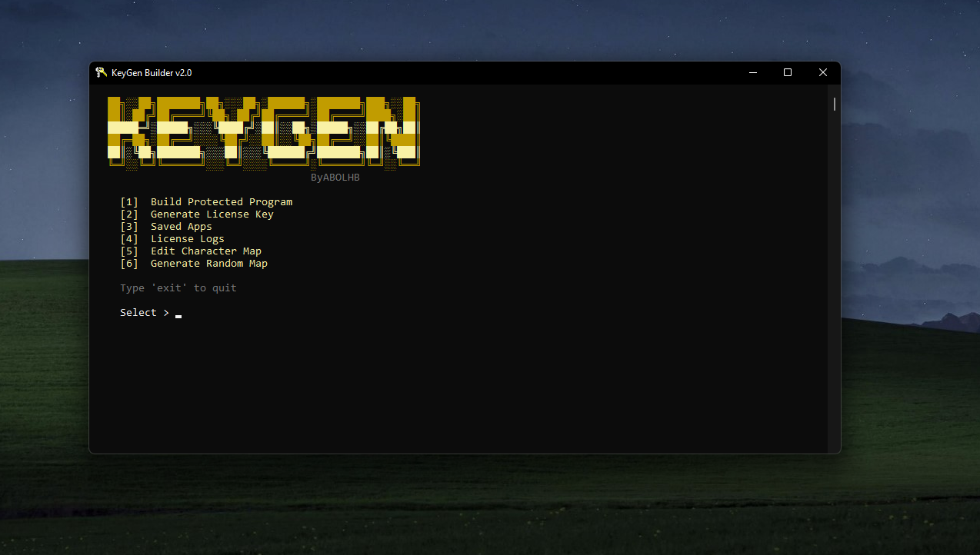Click the '[6]' option number

(x=129, y=264)
